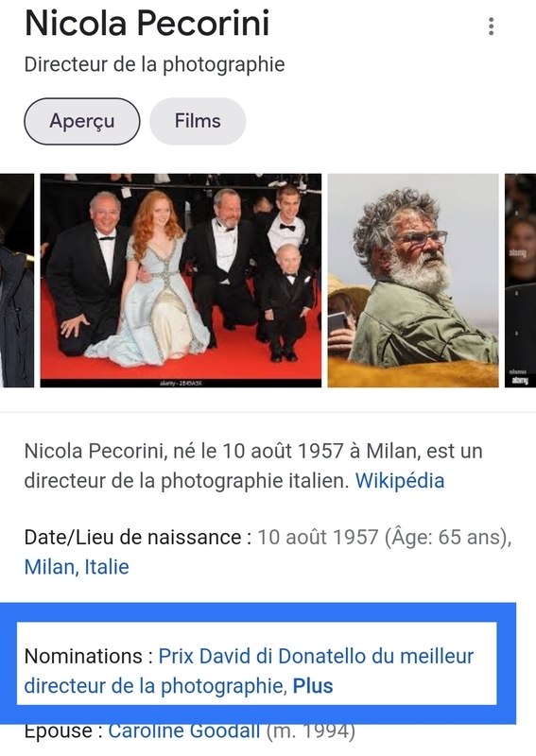Click the Nicola Pecorini title heading
Screen dimensions: 536x756
tap(147, 23)
